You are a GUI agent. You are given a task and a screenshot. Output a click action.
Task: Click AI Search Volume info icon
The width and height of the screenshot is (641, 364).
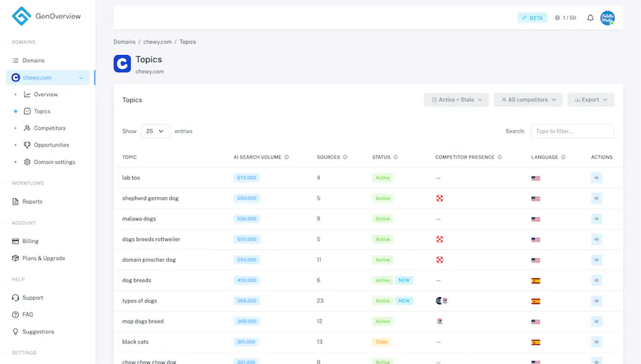pos(287,157)
